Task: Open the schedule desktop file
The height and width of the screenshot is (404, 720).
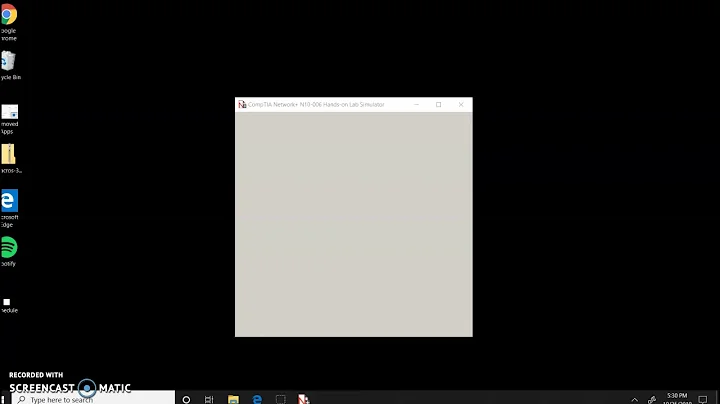Action: [x=8, y=306]
